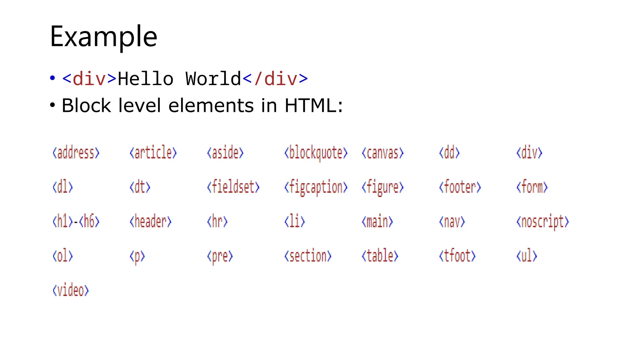The image size is (644, 362).
Task: Select the <section> tag
Action: 308,256
